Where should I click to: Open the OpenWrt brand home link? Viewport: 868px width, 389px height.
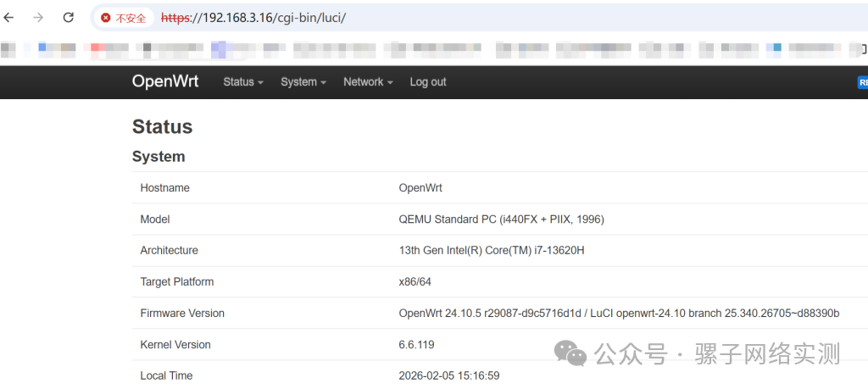165,81
